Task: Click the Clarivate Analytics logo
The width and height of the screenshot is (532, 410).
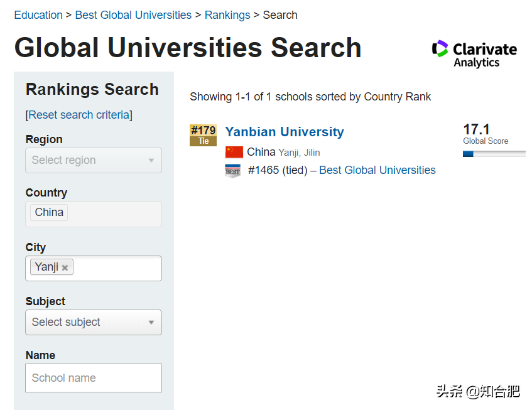Action: [x=474, y=53]
